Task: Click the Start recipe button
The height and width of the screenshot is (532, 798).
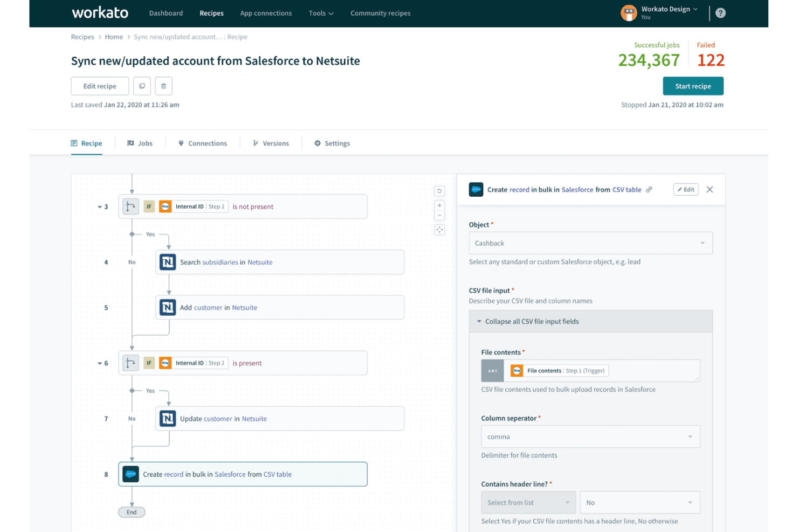Action: click(x=693, y=86)
